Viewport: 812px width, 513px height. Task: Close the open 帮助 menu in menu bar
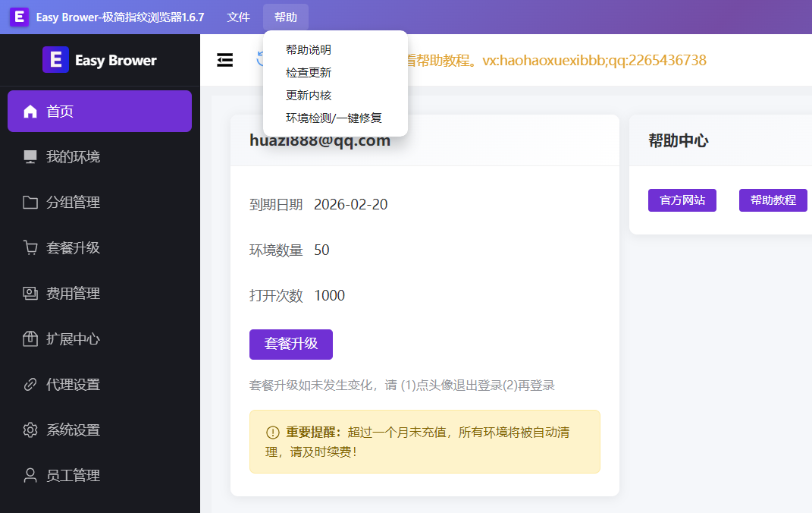286,17
